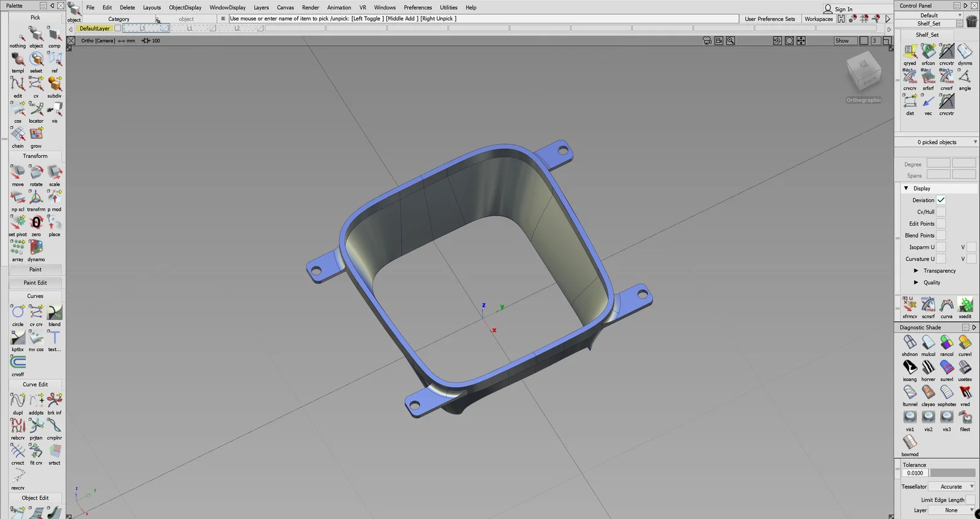Apply horver diagnostic shade
This screenshot has height=519, width=980.
coord(929,371)
